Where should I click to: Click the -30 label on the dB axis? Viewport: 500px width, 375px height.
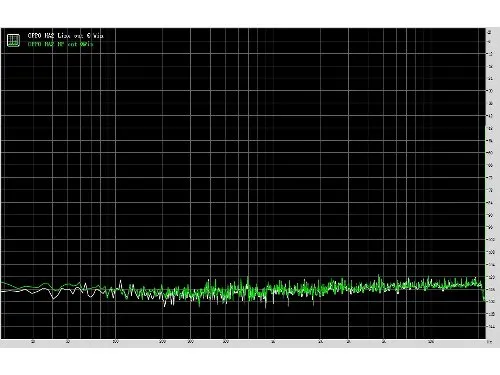(490, 91)
